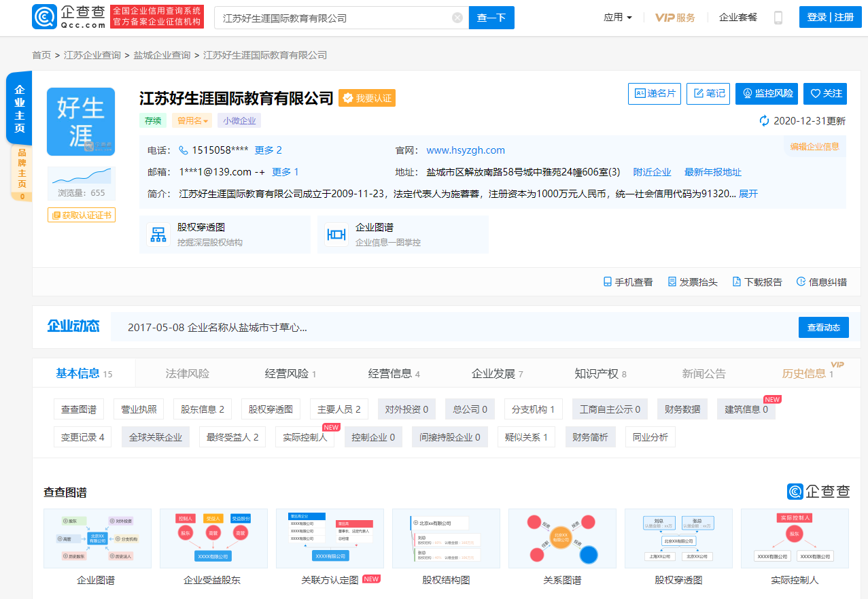Click the 关注 heart button
Image resolution: width=868 pixels, height=599 pixels.
click(826, 94)
